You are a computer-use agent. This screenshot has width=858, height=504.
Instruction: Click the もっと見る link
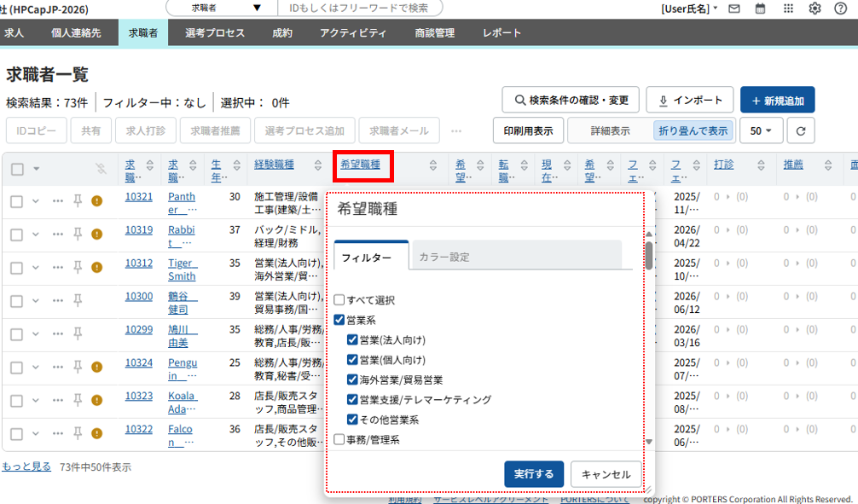[26, 466]
